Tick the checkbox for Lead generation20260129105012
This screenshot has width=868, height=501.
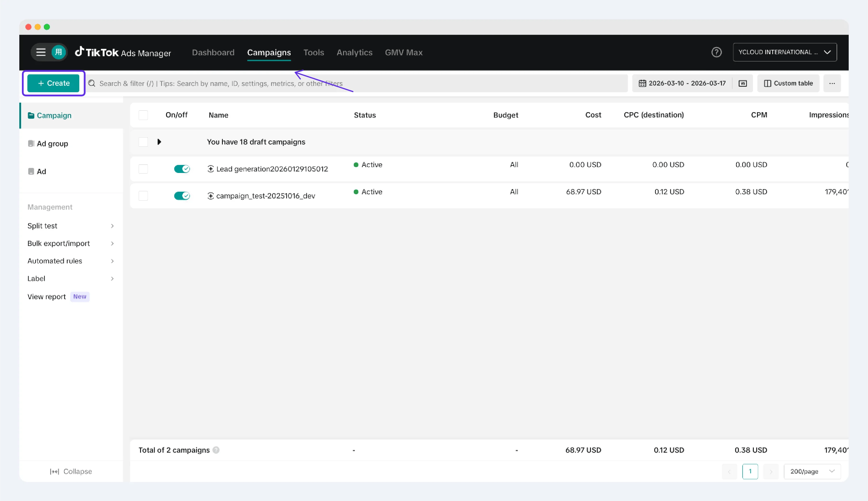point(143,169)
